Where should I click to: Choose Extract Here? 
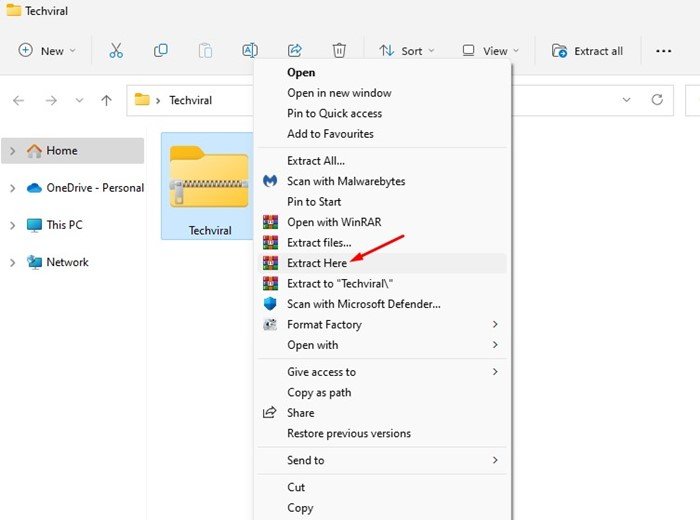point(382,263)
